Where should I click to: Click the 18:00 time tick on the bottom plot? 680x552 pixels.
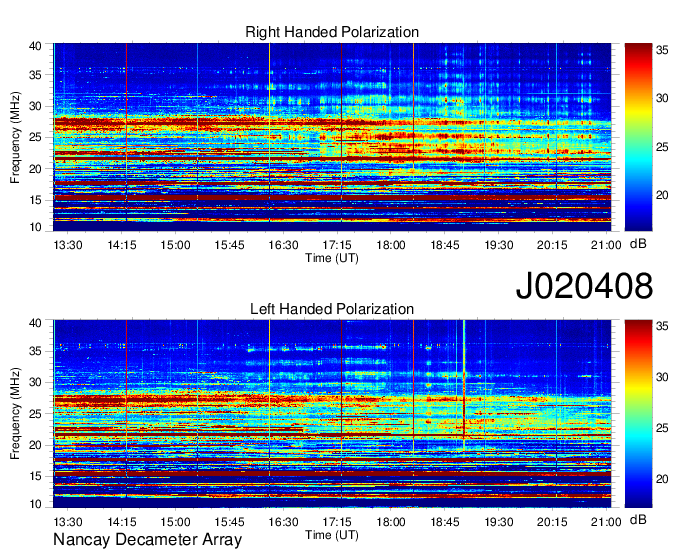[391, 522]
